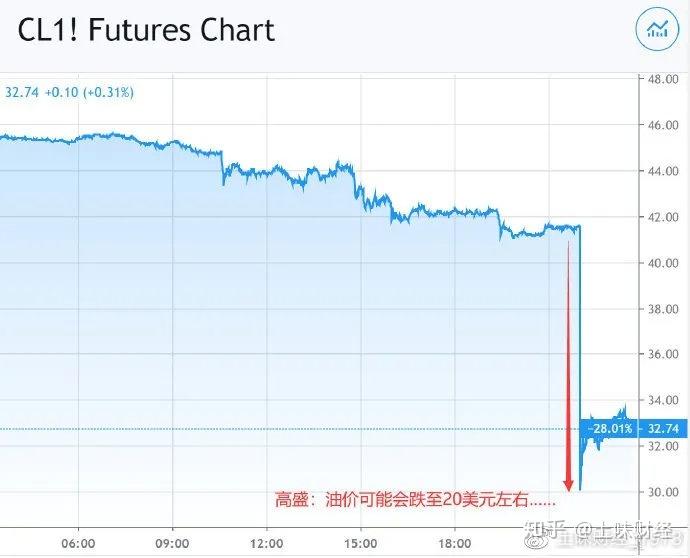Click the blue 32.74 current price tag
The width and height of the screenshot is (690, 558).
pos(664,428)
